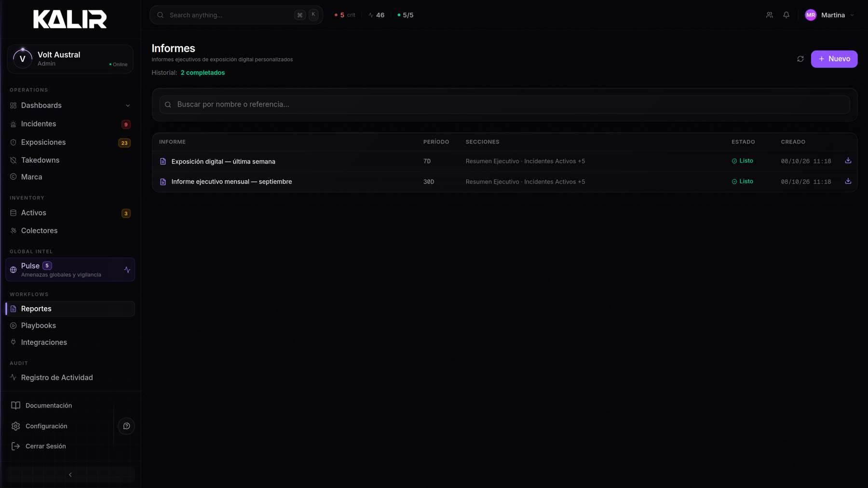Viewport: 868px width, 488px height.
Task: Click the Documentación book icon
Action: [15, 406]
